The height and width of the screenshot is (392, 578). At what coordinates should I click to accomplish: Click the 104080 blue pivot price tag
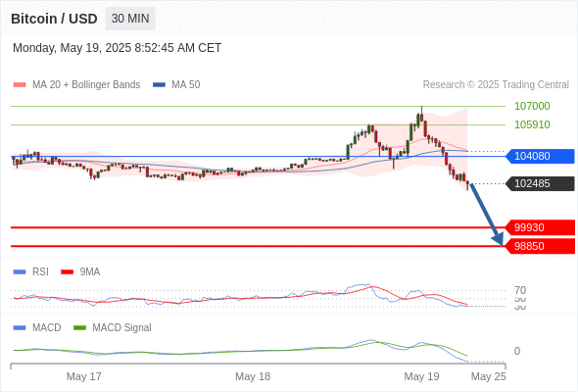(x=540, y=156)
